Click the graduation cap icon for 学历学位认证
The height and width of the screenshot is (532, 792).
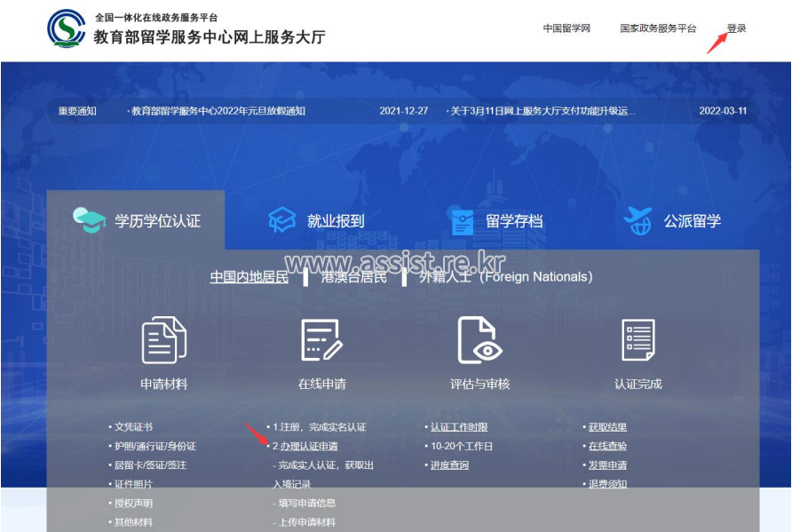(x=89, y=219)
